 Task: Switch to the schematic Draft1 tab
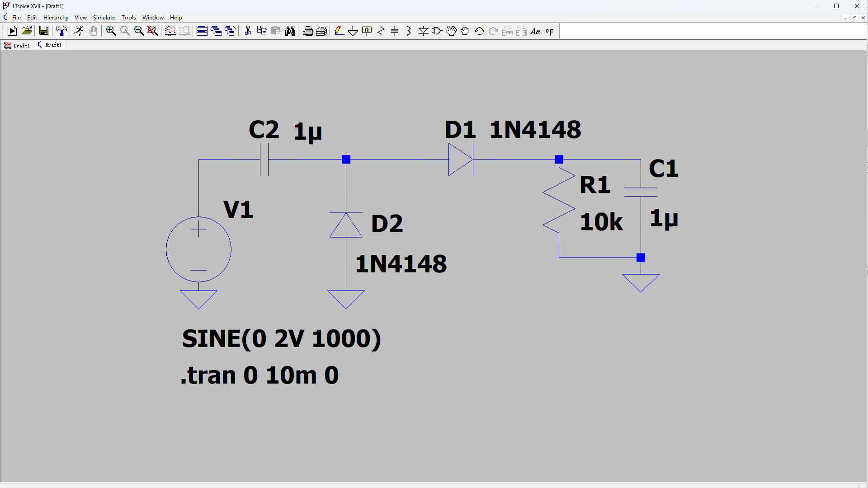(49, 45)
